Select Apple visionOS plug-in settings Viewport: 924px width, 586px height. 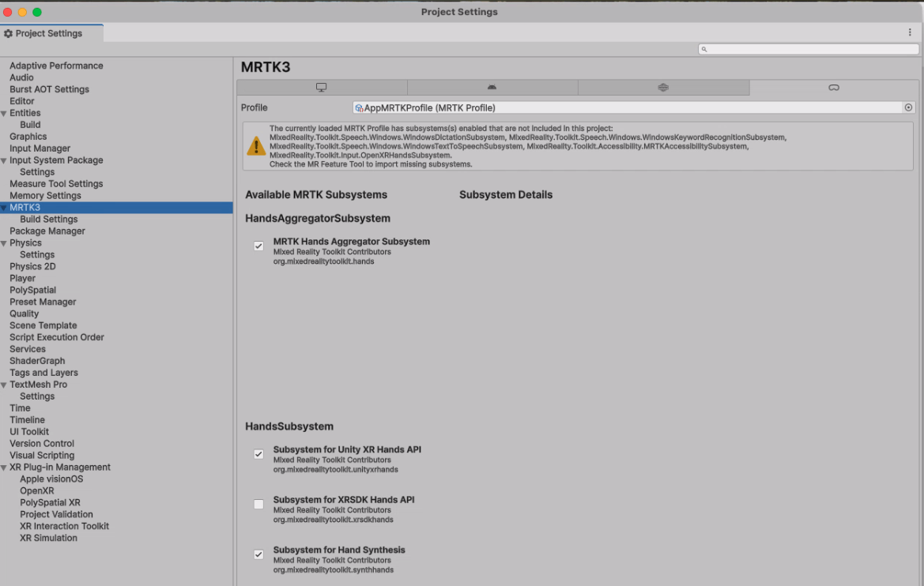tap(51, 479)
